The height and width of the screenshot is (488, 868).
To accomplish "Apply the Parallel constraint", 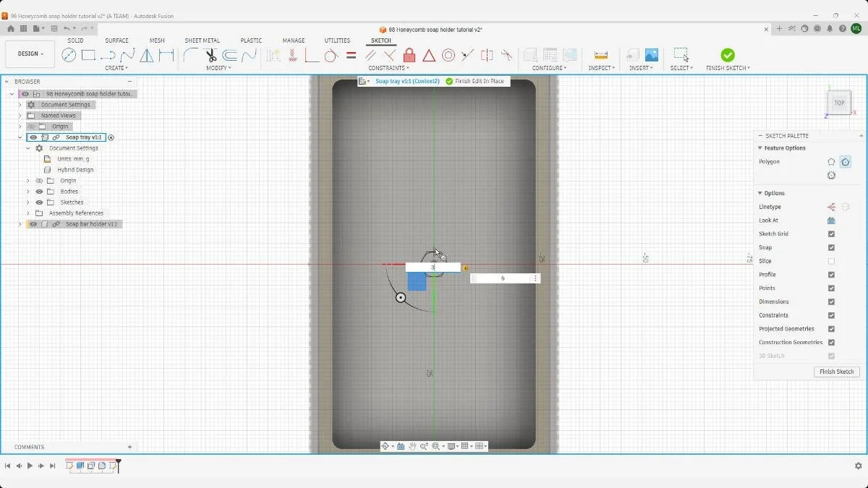I will 370,55.
